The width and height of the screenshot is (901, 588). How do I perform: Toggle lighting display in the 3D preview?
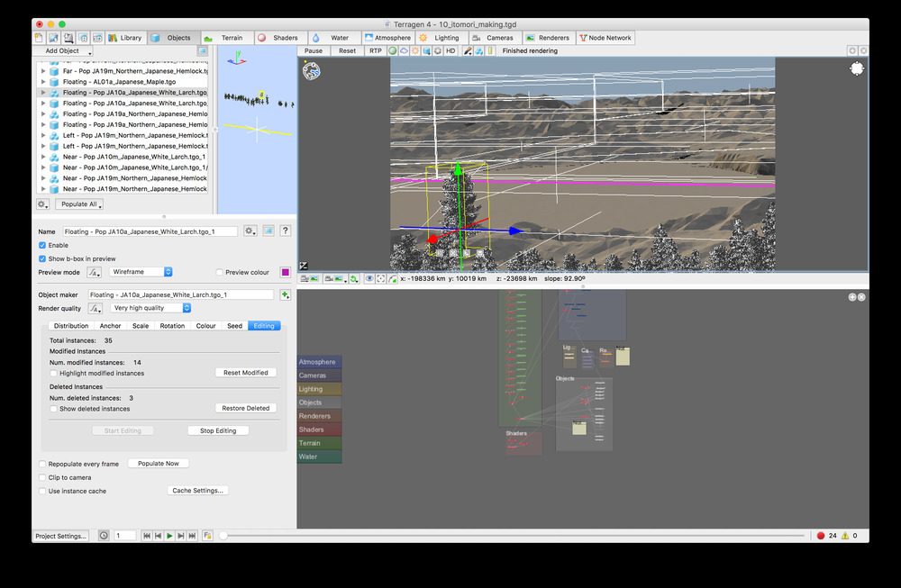tap(414, 51)
